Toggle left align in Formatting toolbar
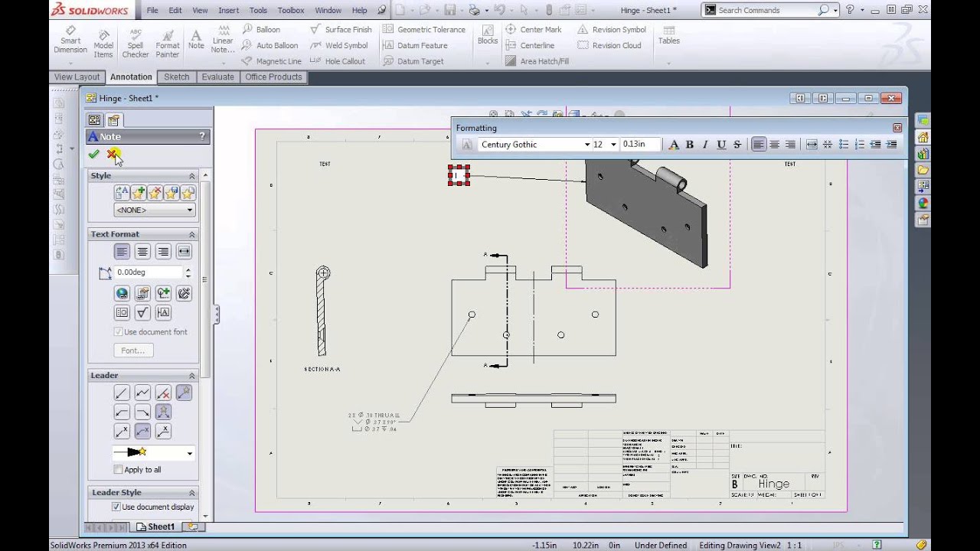 click(x=759, y=145)
